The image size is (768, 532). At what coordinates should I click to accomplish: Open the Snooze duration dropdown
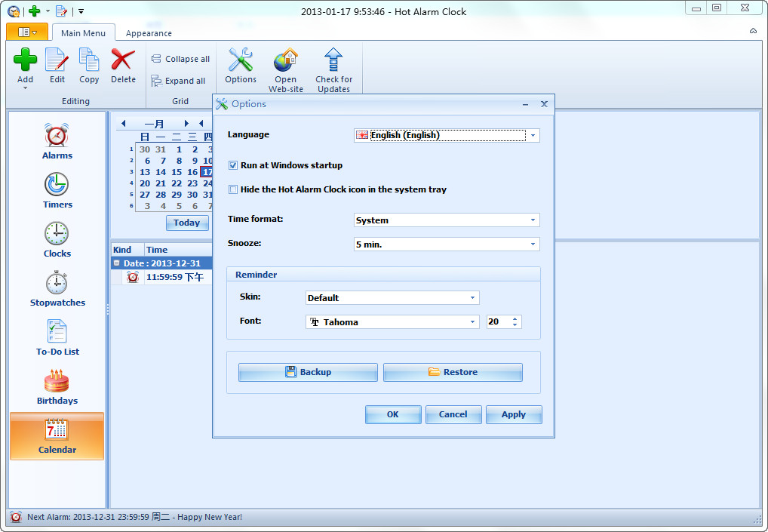[533, 244]
